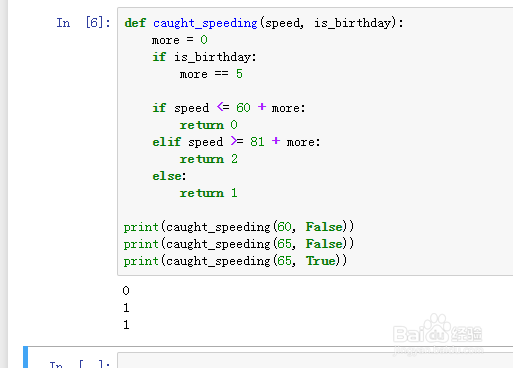Screen dimensions: 513x368
Task: Click the 'if speed <= 60 + more:' line
Action: click(x=229, y=108)
